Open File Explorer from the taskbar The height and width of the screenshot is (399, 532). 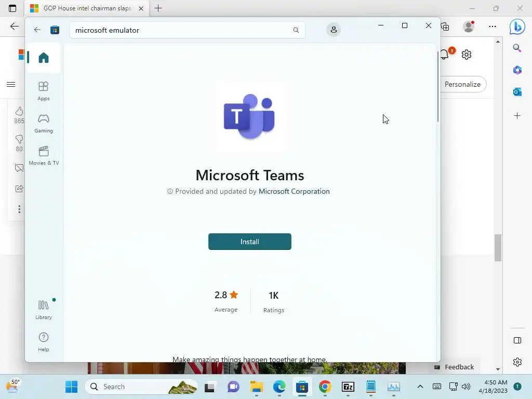coord(257,387)
